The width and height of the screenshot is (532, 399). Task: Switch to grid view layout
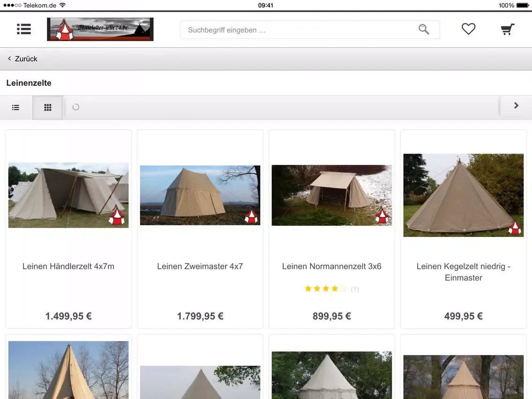(48, 108)
